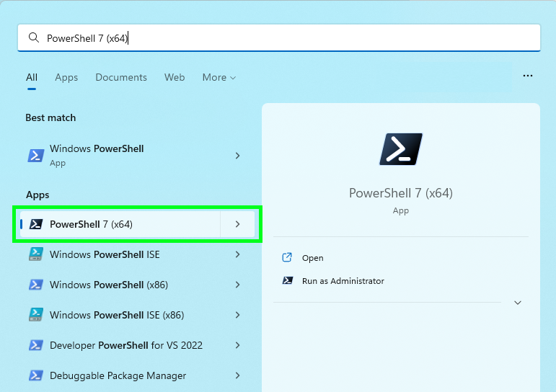The height and width of the screenshot is (392, 556).
Task: Expand Windows PowerShell ISE arrow
Action: click(237, 254)
